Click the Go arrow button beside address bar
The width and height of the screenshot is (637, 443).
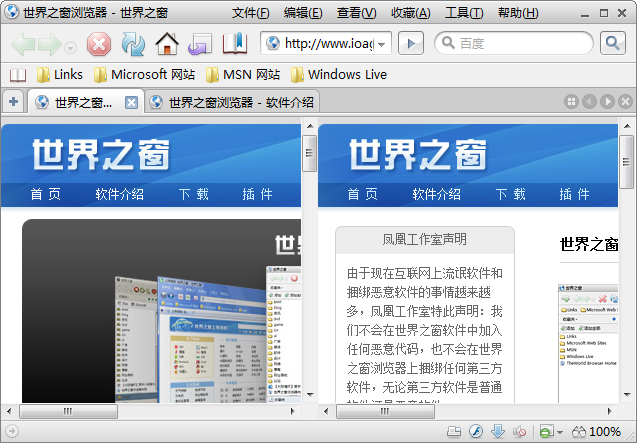[411, 43]
